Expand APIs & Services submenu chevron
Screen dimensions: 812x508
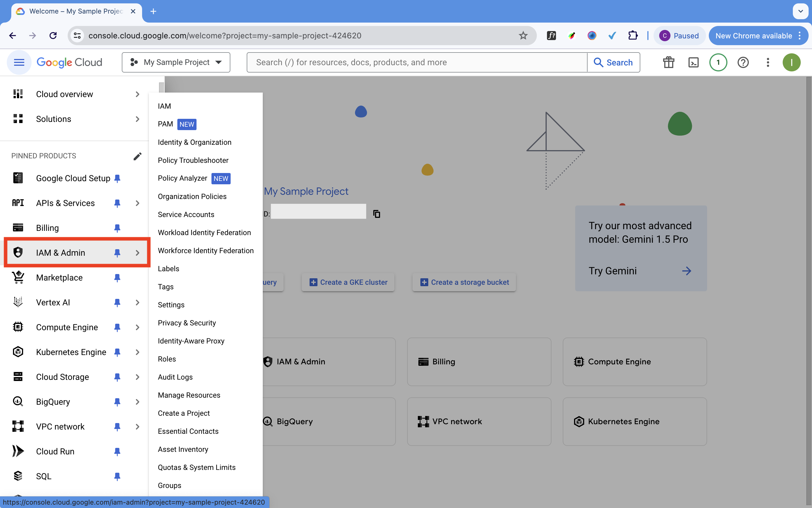pyautogui.click(x=137, y=203)
